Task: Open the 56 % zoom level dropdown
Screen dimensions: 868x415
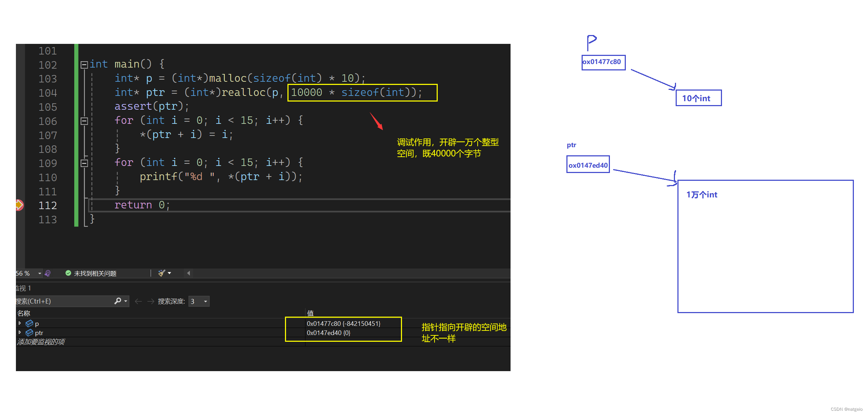Action: [x=40, y=273]
